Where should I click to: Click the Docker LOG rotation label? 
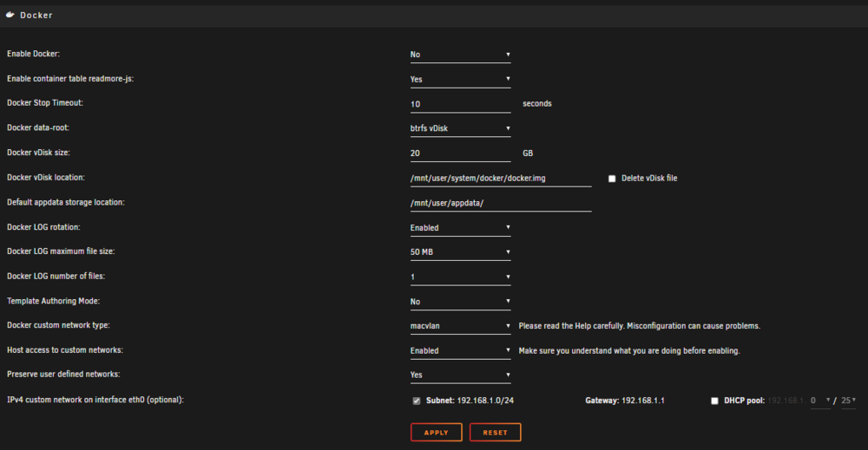[x=43, y=227]
